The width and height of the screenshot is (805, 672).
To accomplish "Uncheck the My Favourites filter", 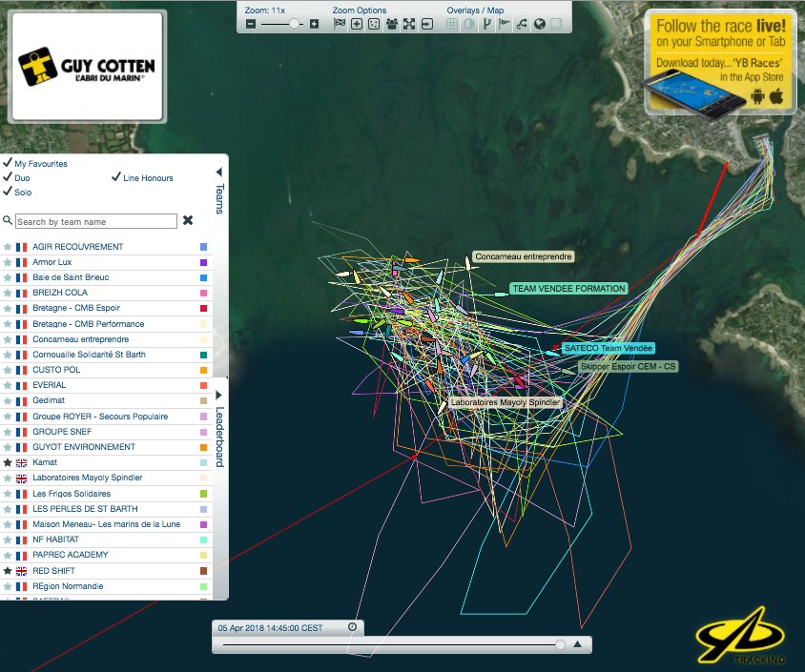I will (8, 163).
